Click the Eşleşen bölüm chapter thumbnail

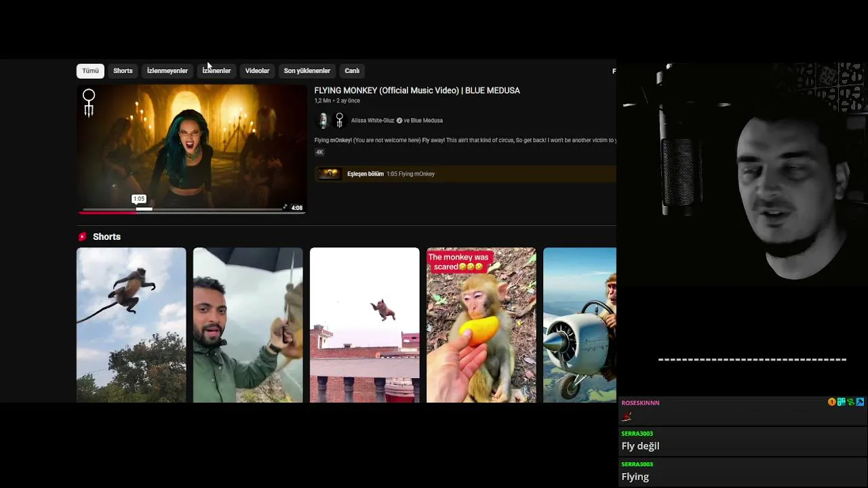tap(329, 174)
